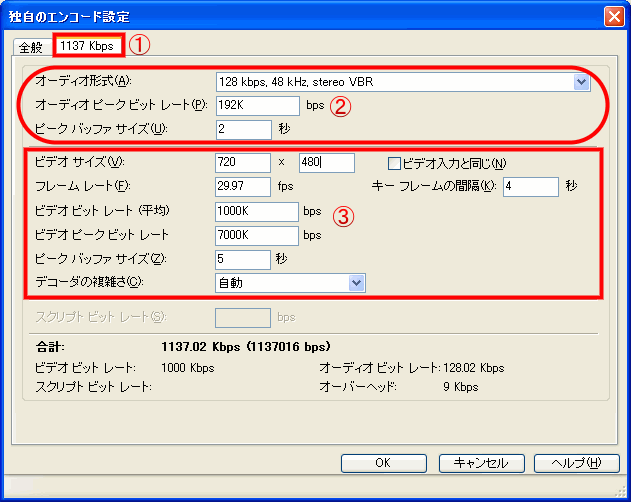Click the ビデオ ピーク ビット レート field
Screen dimensions: 631x502
point(257,235)
